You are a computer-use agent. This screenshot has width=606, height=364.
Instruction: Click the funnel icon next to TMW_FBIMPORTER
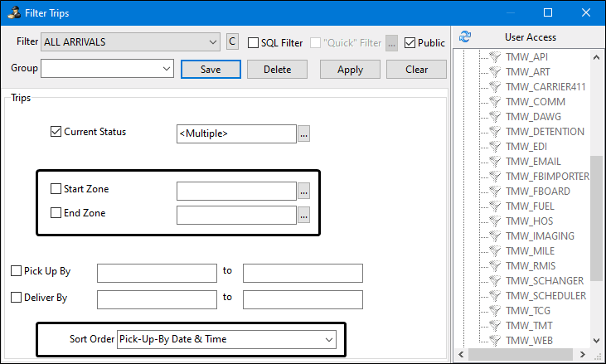coord(495,177)
